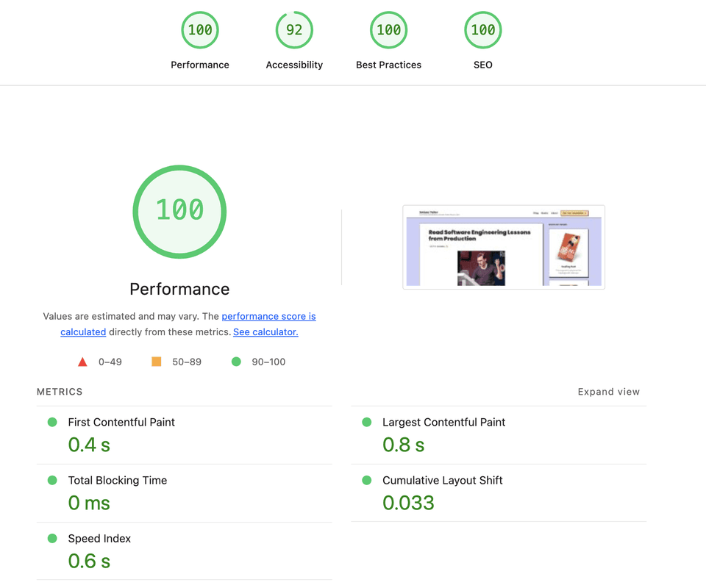
Task: Click the 0.6 s value
Action: 89,561
